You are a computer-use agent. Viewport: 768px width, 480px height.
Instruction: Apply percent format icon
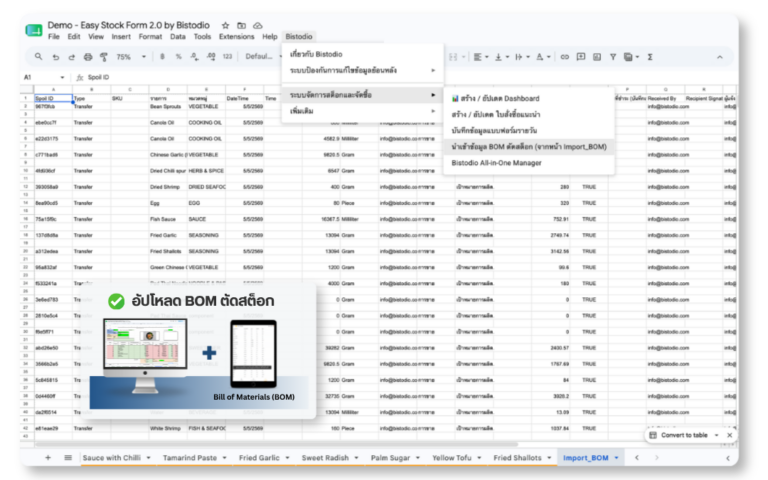179,57
